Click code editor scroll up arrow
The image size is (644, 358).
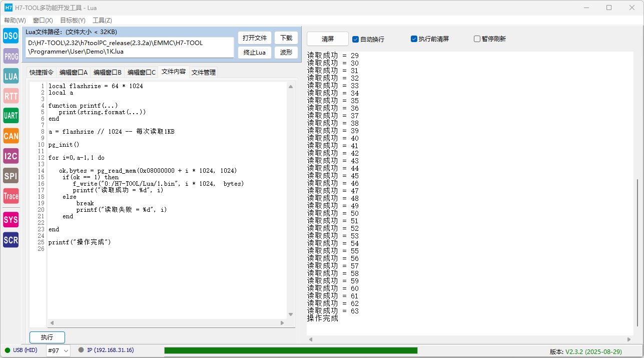pyautogui.click(x=291, y=87)
